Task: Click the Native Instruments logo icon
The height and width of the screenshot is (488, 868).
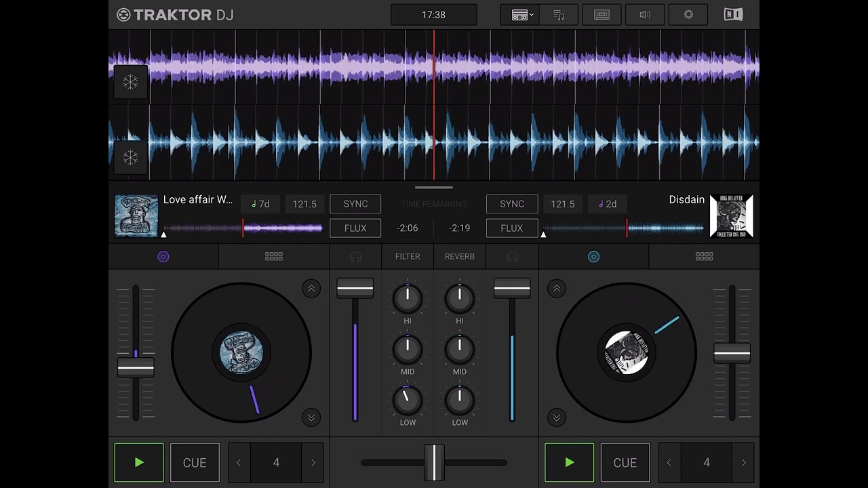Action: (x=733, y=15)
